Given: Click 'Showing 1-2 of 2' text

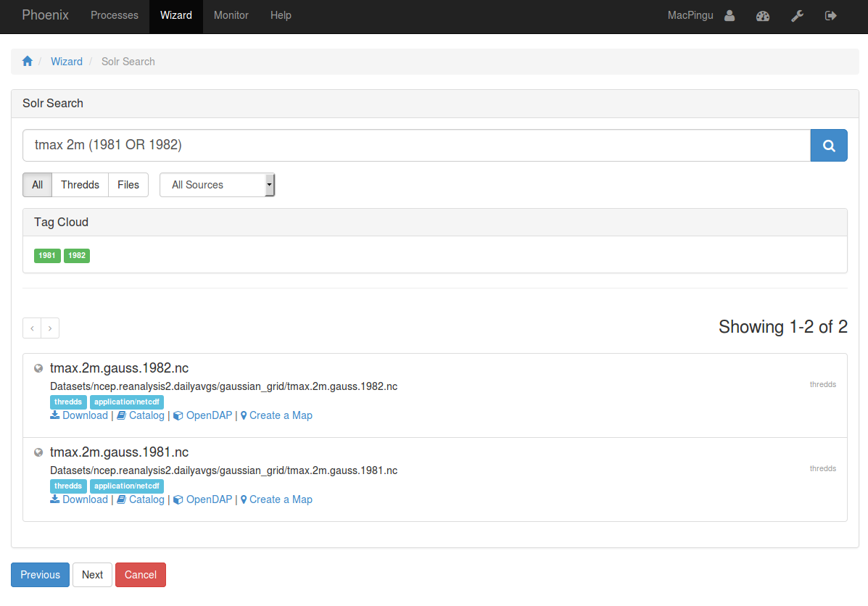Looking at the screenshot, I should 782,327.
